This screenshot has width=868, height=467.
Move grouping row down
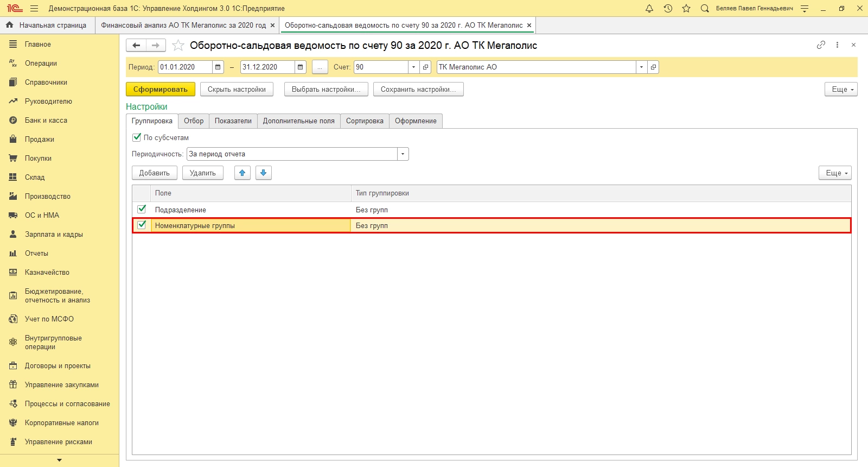tap(264, 173)
